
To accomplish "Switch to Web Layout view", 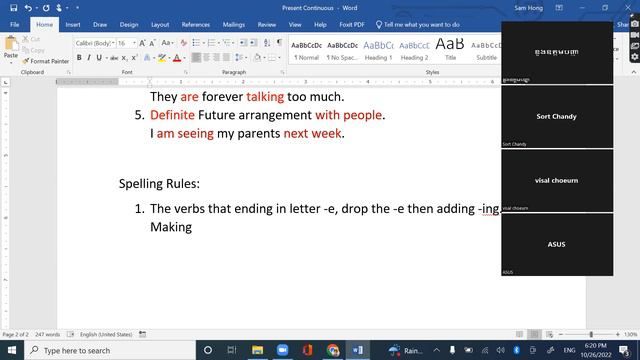I will (549, 334).
